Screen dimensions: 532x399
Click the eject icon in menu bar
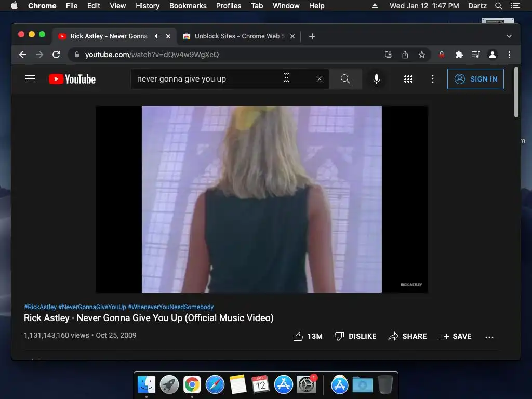375,6
